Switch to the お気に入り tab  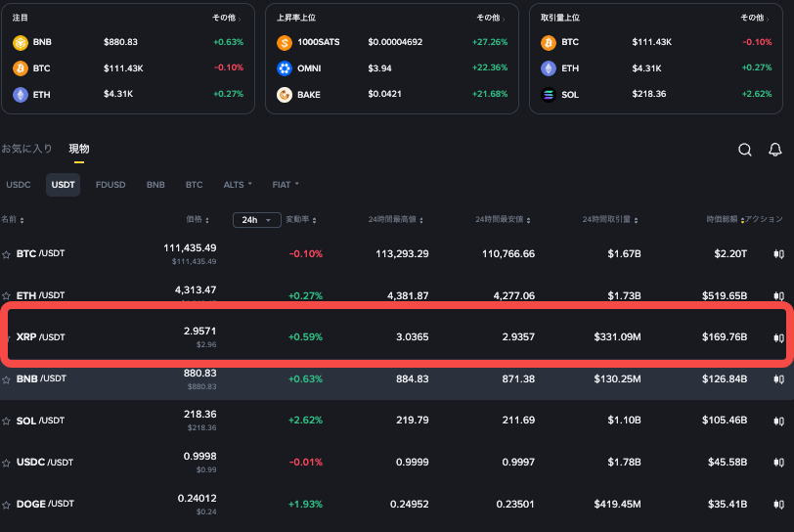coord(26,149)
